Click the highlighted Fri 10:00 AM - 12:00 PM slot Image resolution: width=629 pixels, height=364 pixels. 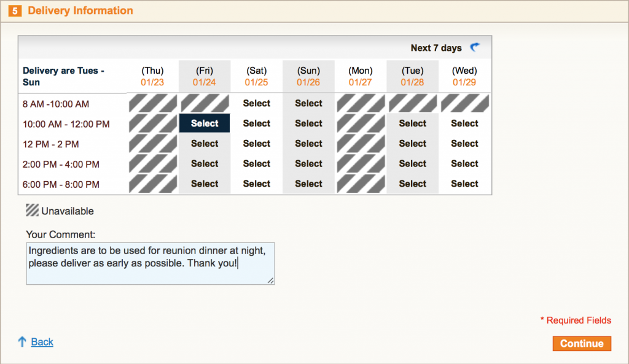[205, 123]
